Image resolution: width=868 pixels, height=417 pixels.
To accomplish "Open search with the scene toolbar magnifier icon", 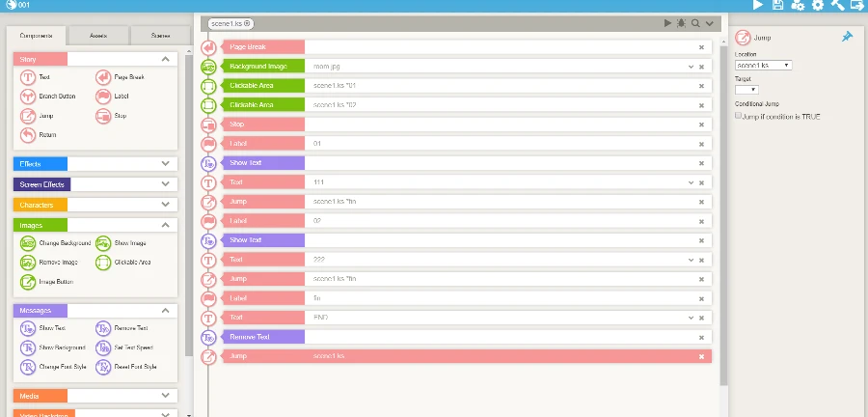I will click(694, 22).
